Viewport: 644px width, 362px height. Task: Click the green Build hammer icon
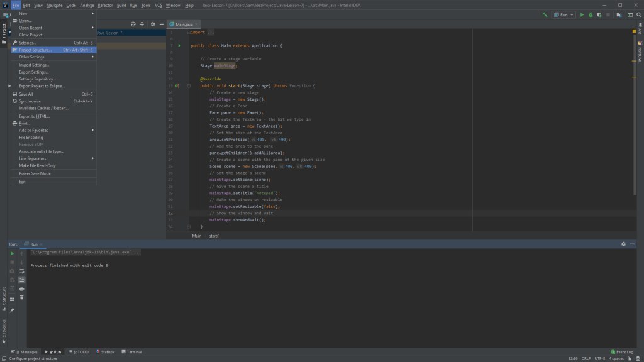click(545, 14)
